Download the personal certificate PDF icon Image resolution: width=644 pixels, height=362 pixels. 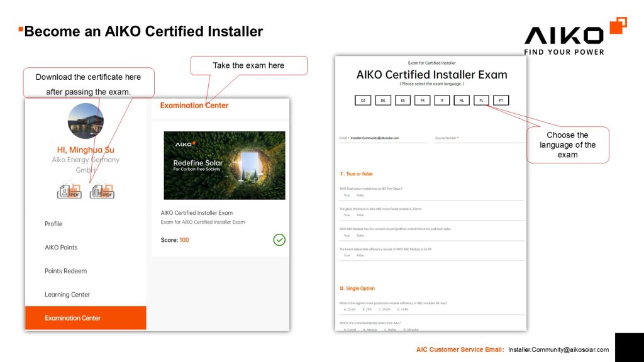(x=69, y=190)
